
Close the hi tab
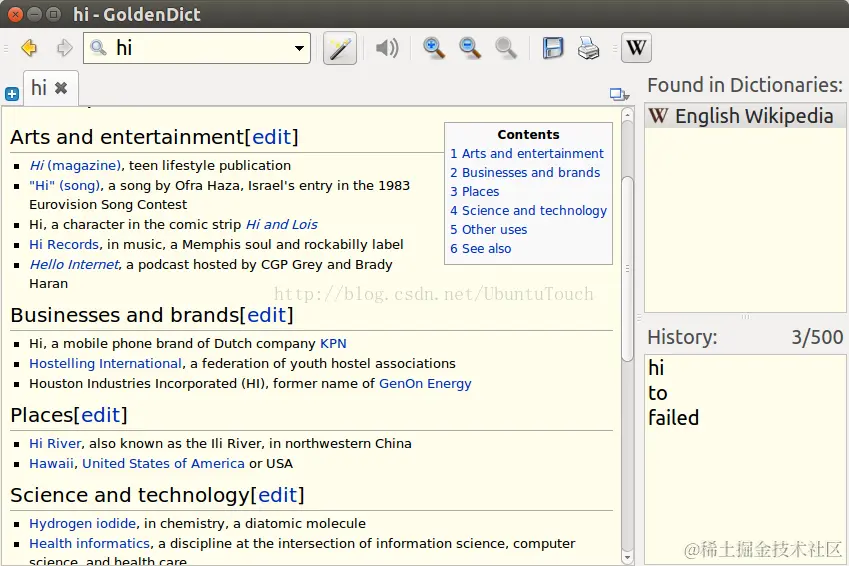61,88
